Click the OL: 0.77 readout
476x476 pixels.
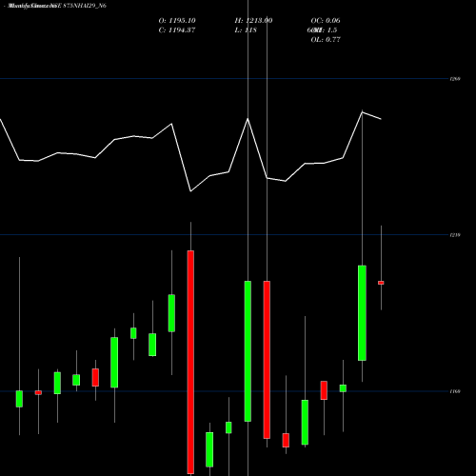click(x=326, y=40)
